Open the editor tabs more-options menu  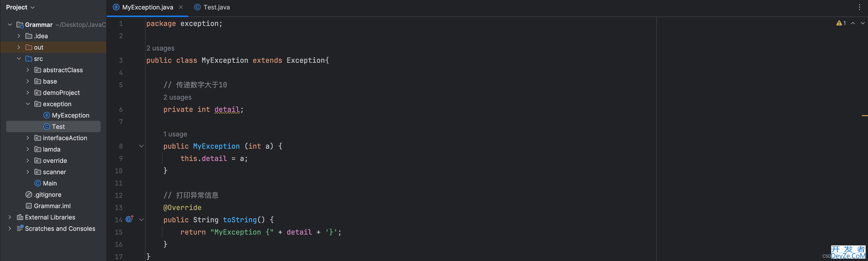tap(859, 7)
